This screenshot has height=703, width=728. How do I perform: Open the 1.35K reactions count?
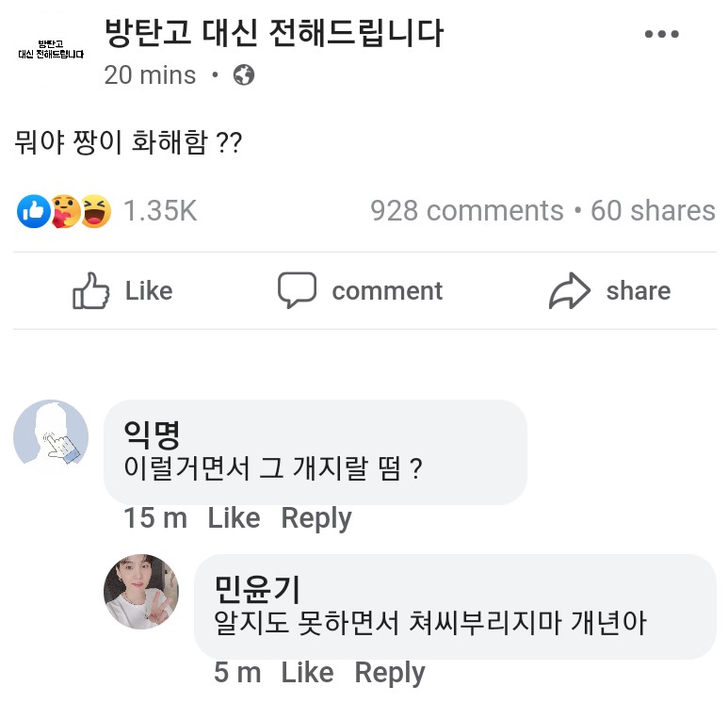click(x=160, y=211)
